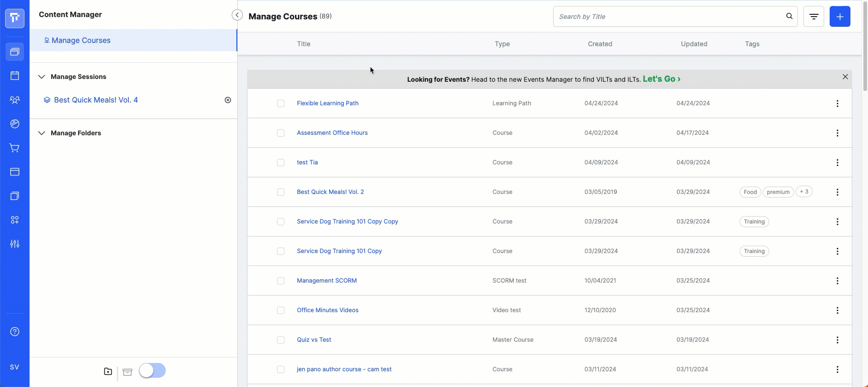Open row menu for Best Quick Meals! Vol. 2
Screen dimensions: 868x387
[837, 192]
